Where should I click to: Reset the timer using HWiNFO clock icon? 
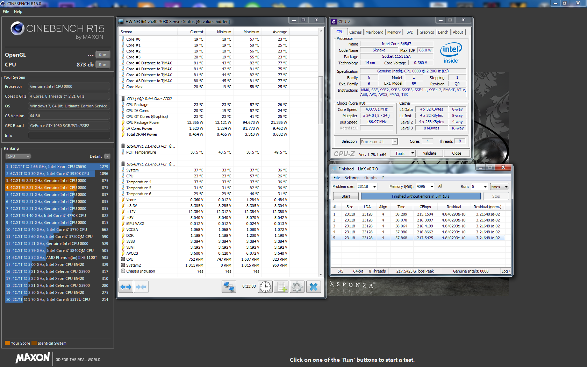pos(265,287)
